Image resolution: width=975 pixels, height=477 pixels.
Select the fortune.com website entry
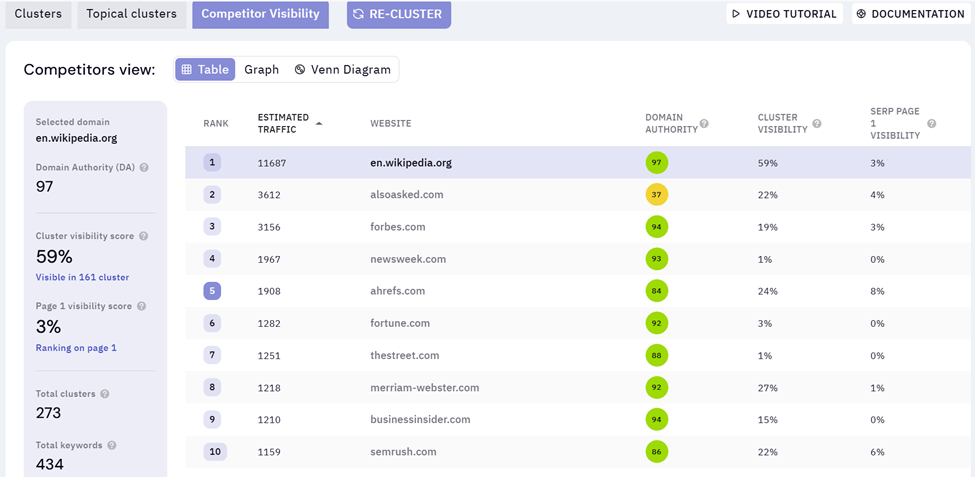point(400,323)
